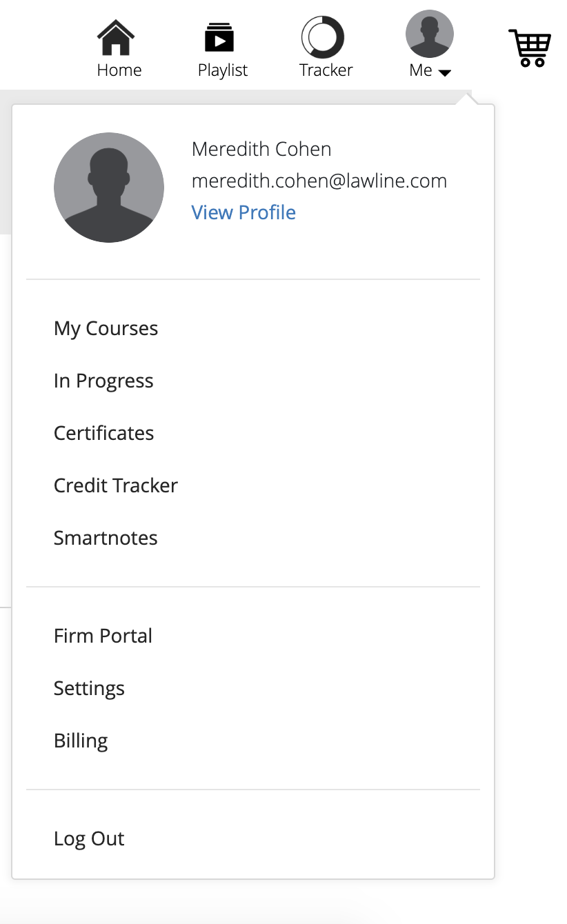567x924 pixels.
Task: Open the In Progress menu item
Action: coord(103,381)
